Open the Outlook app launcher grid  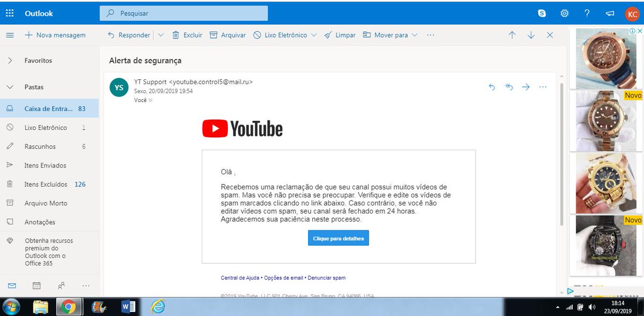tap(10, 13)
